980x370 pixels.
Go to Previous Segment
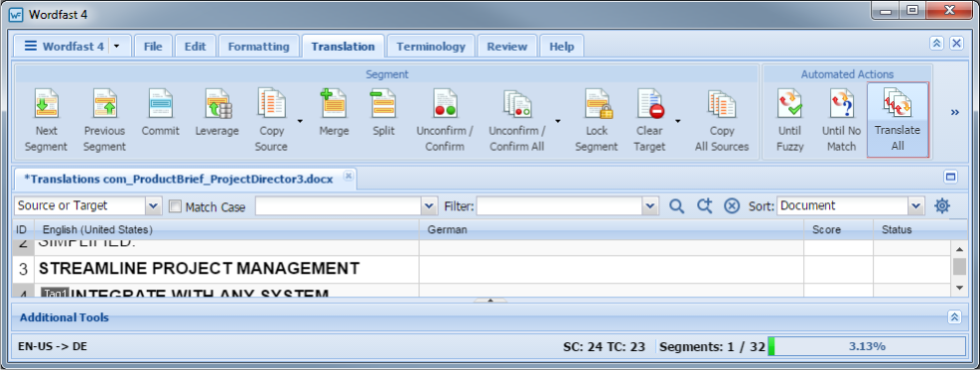104,103
